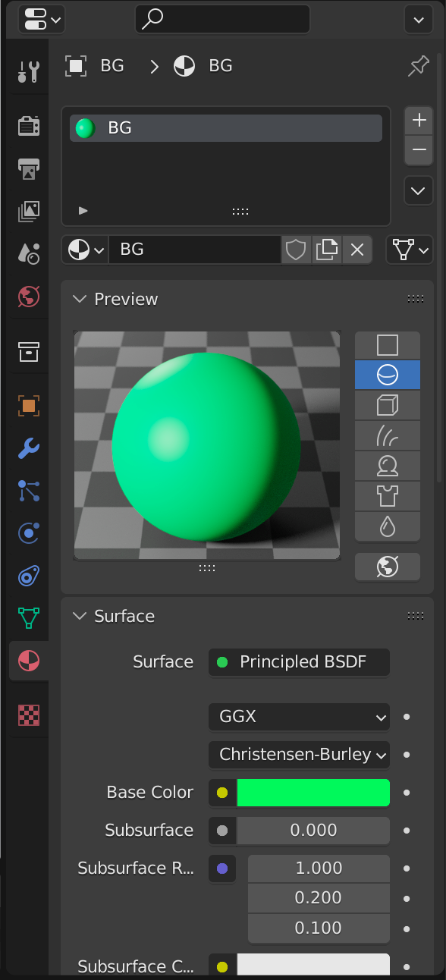Open the Tool properties tab
Image resolution: width=446 pixels, height=980 pixels.
pyautogui.click(x=28, y=73)
